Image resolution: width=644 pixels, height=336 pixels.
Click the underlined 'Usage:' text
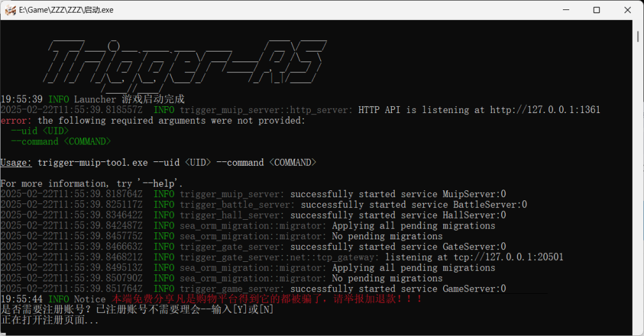point(16,163)
